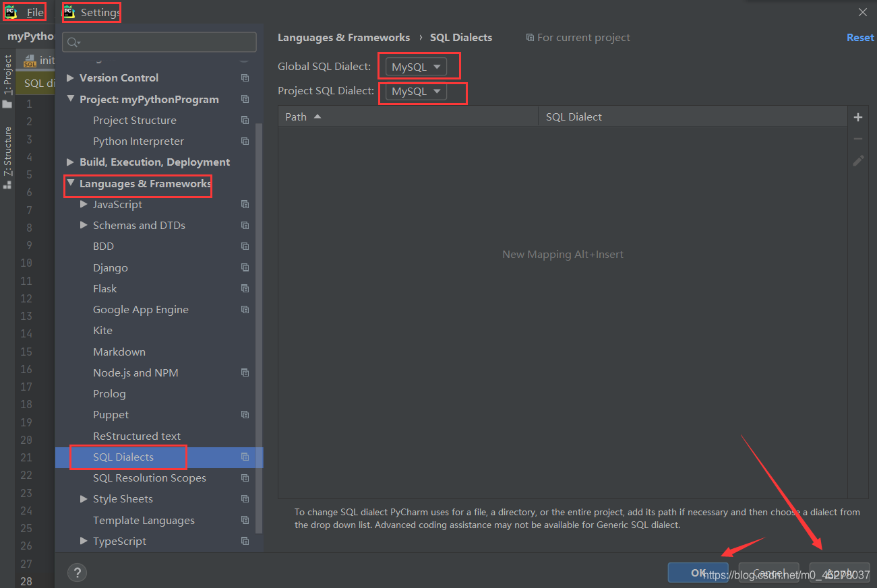Close the Settings dialog

[x=863, y=12]
